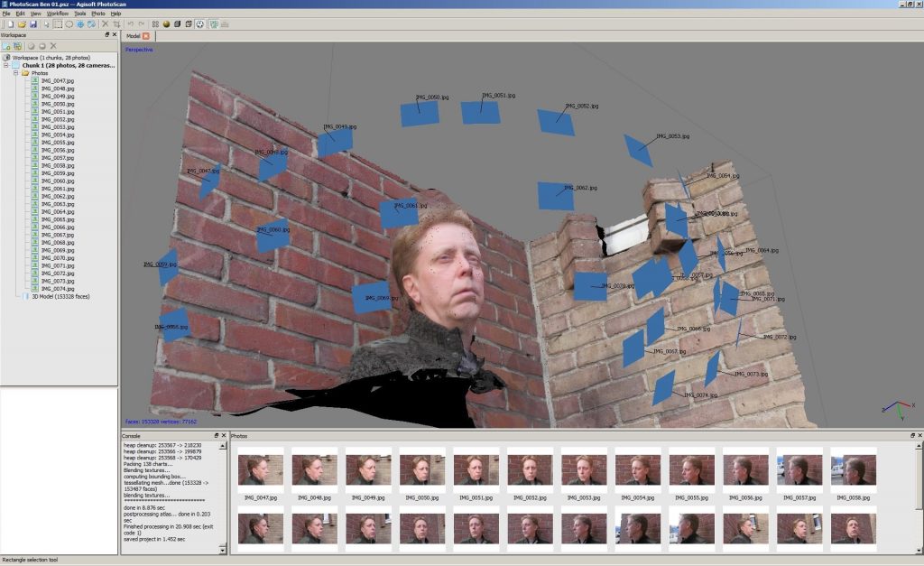The width and height of the screenshot is (924, 566).
Task: Select the rectangle selection tool
Action: pos(58,23)
